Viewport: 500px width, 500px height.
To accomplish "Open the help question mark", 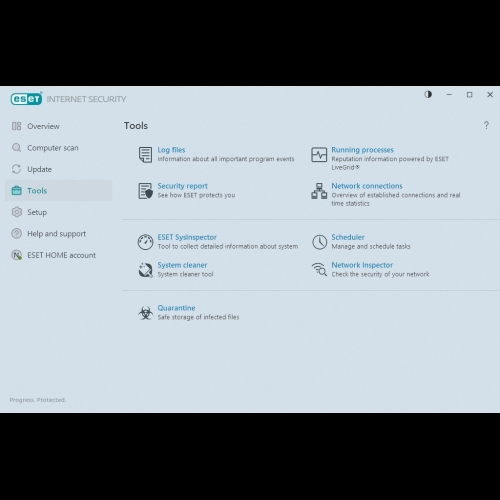I will click(x=486, y=125).
